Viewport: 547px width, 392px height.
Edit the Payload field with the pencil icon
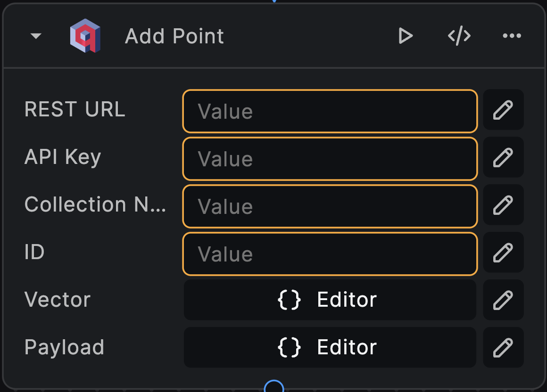(503, 347)
